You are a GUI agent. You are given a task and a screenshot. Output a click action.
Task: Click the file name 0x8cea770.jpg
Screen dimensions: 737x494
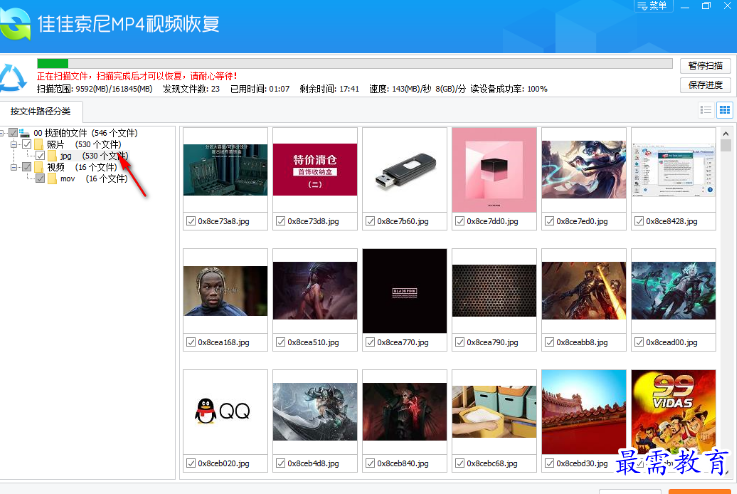tap(402, 342)
